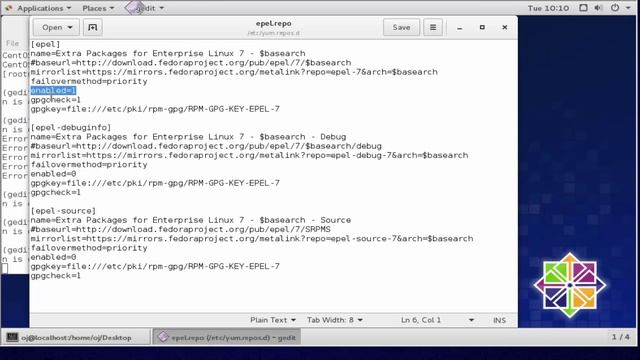Image resolution: width=640 pixels, height=360 pixels.
Task: Save the epel.repo file
Action: pos(401,27)
